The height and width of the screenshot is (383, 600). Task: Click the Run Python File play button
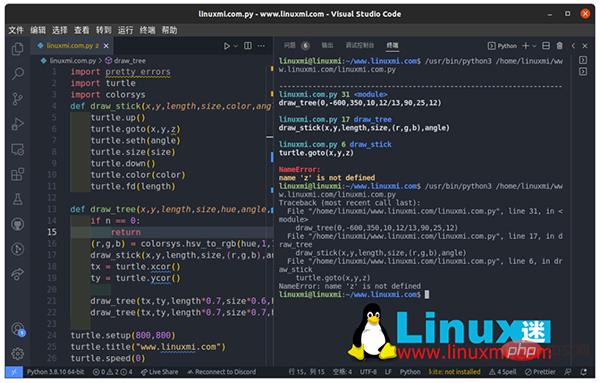[227, 46]
